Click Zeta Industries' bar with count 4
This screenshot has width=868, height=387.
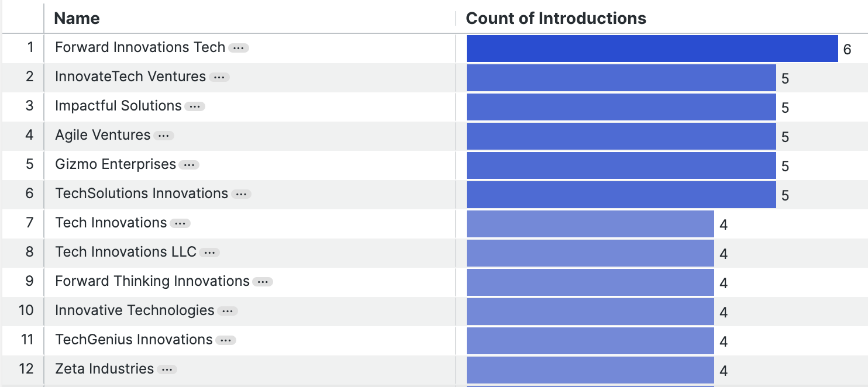tap(590, 370)
